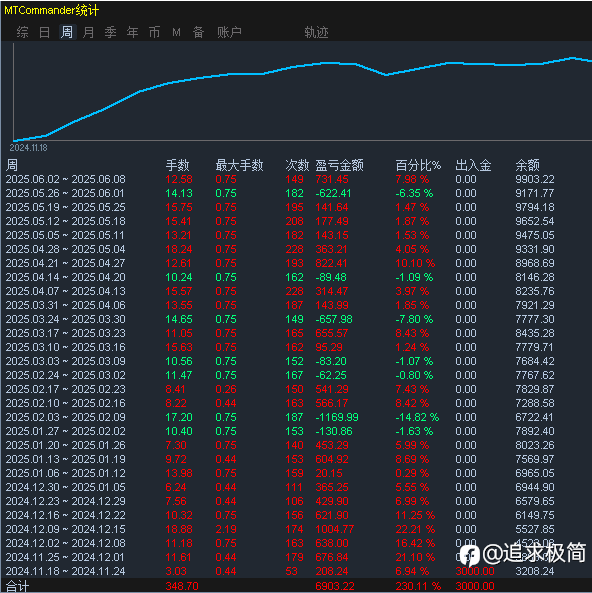Open the 日 daily statistics tab
Image resolution: width=592 pixels, height=593 pixels.
(x=44, y=32)
